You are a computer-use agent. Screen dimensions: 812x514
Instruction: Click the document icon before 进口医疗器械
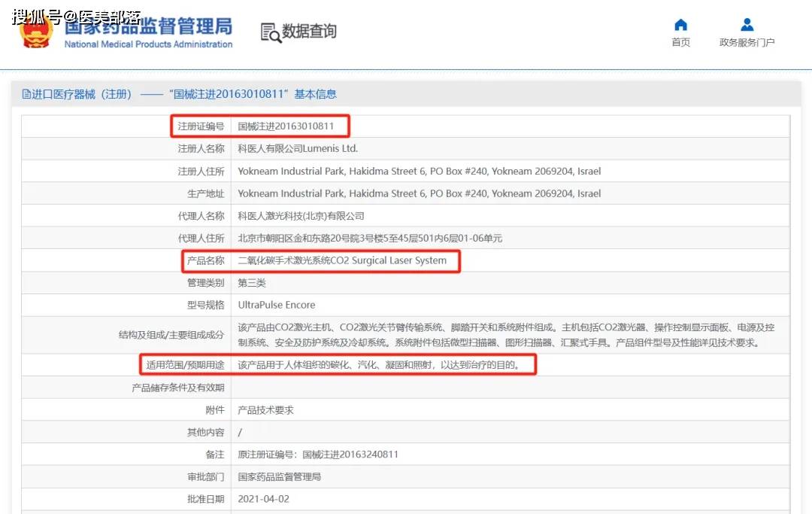coord(26,94)
